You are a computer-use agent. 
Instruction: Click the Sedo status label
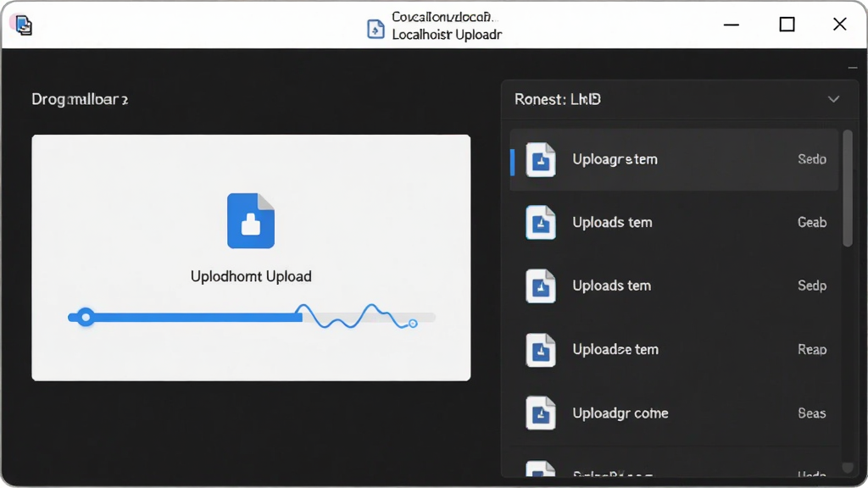[x=811, y=159]
